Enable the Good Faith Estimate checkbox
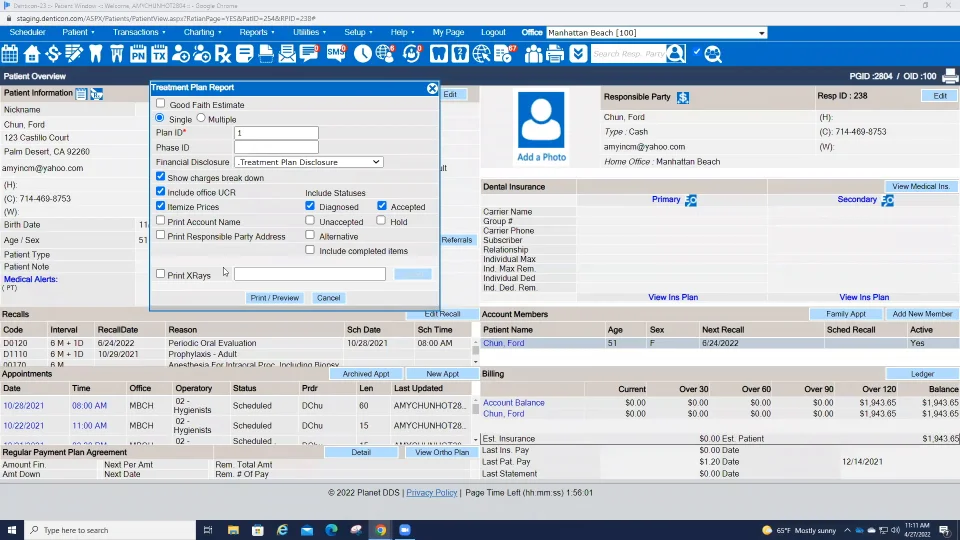This screenshot has height=540, width=960. [x=160, y=103]
